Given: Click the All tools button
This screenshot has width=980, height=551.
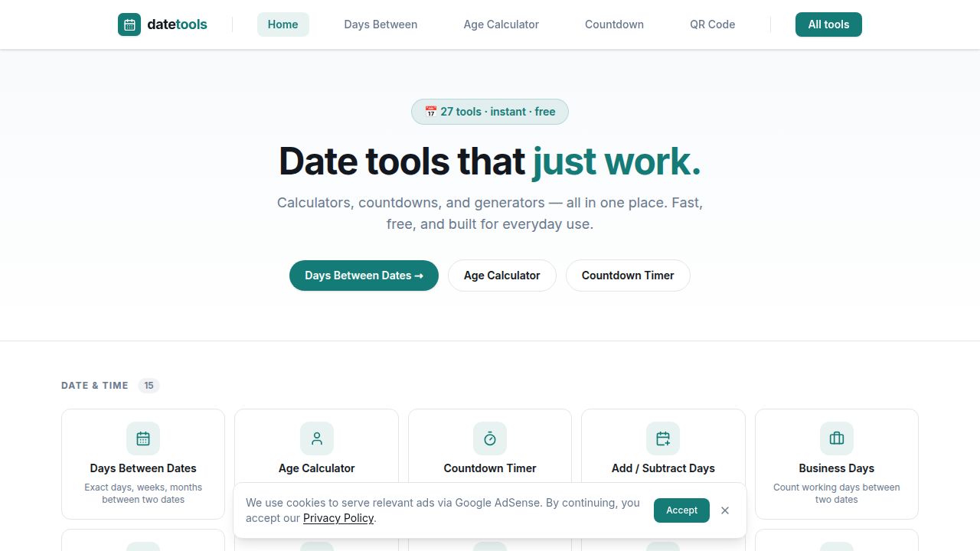Looking at the screenshot, I should point(828,24).
